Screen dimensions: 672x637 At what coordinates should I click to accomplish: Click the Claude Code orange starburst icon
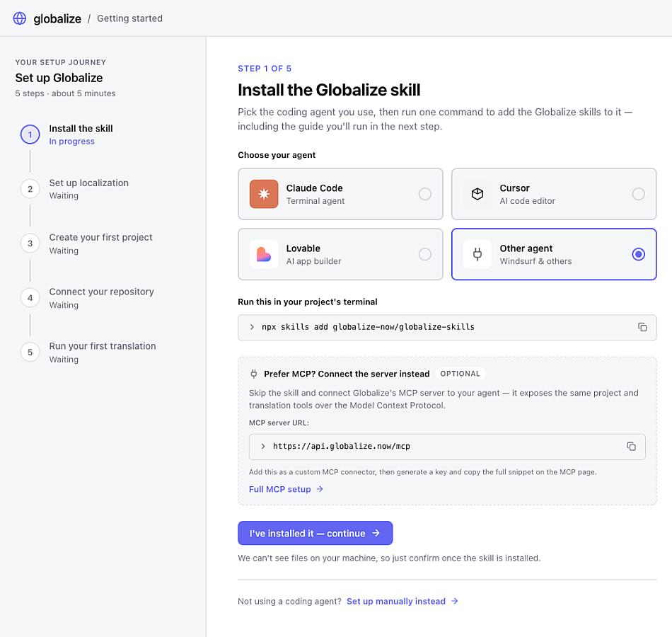point(264,194)
